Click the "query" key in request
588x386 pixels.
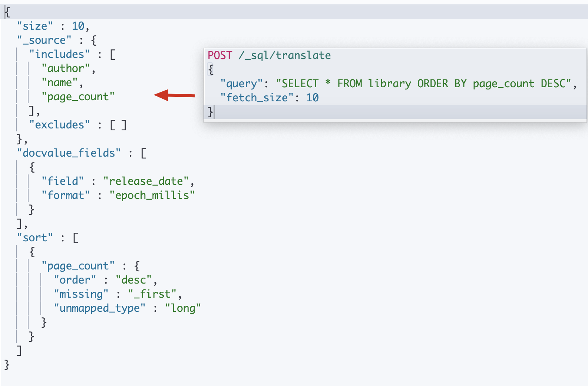(x=241, y=84)
